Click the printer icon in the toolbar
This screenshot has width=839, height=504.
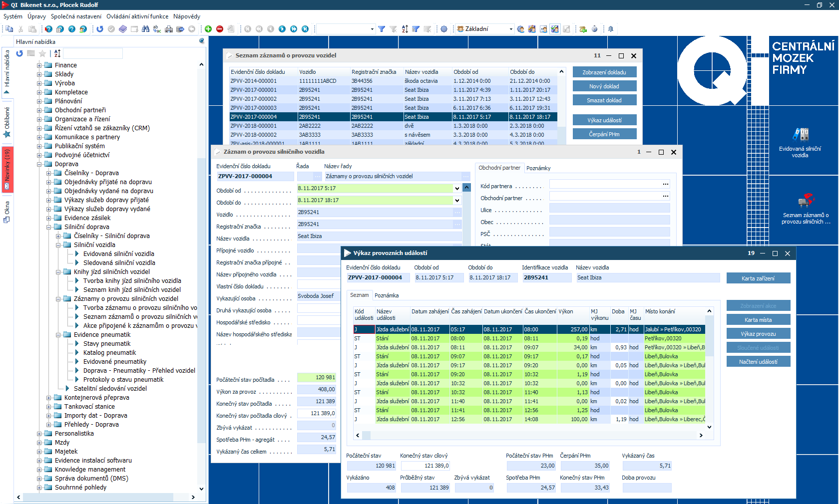coord(169,29)
